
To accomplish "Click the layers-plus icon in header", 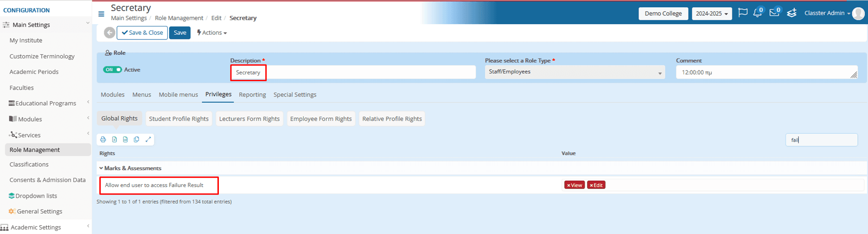I will pyautogui.click(x=791, y=13).
